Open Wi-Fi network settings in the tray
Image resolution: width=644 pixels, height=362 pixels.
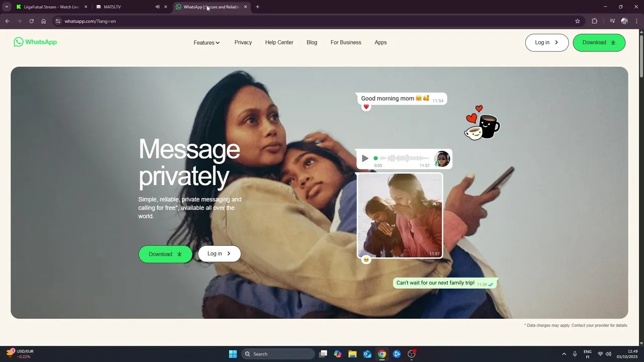[600, 354]
